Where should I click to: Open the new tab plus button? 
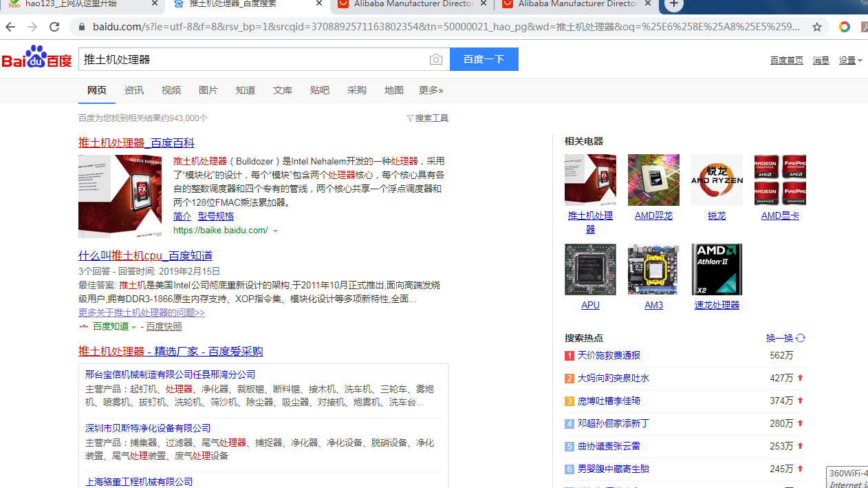click(674, 4)
